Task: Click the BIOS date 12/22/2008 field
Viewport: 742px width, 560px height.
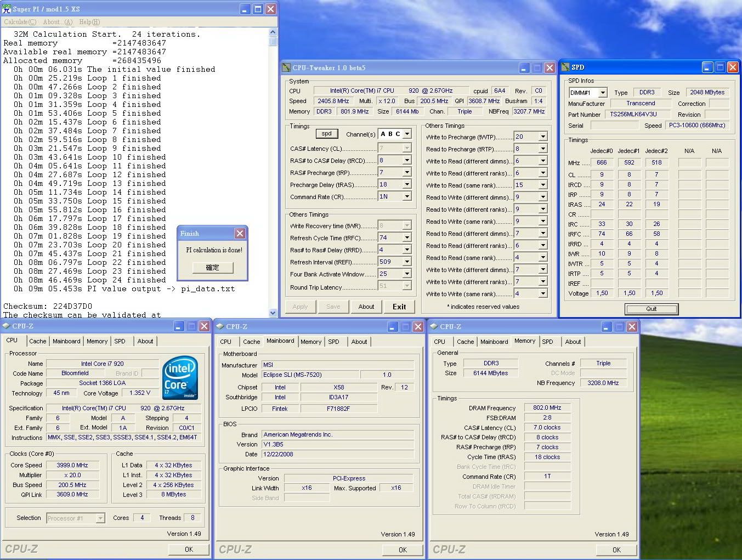Action: coord(338,454)
